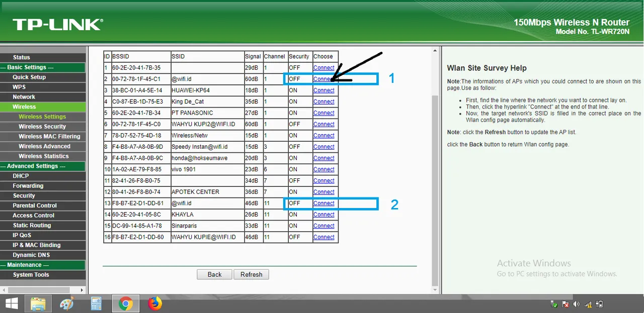Click the sidebar scrollbar left arrow
The width and height of the screenshot is (644, 313).
[x=3, y=290]
